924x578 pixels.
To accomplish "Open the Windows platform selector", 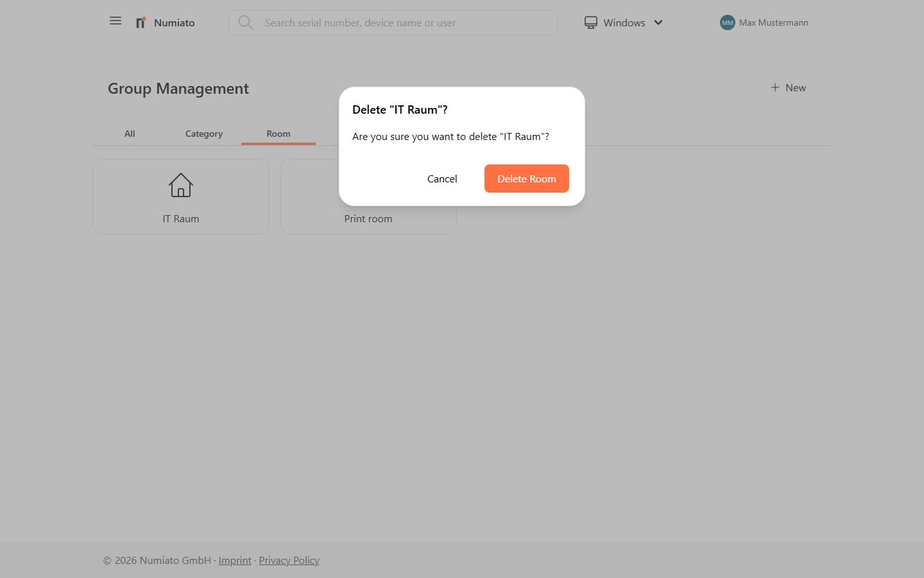I will pyautogui.click(x=624, y=22).
